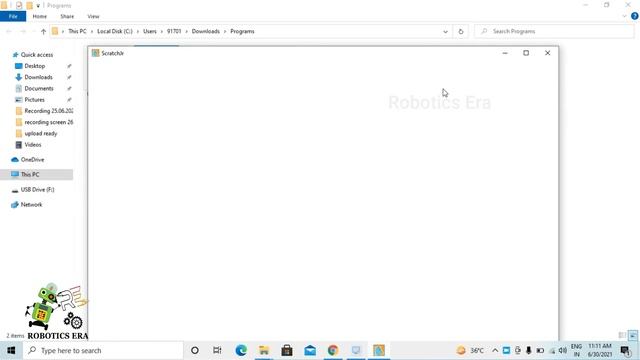Minimize the ScratchJr window
The width and height of the screenshot is (640, 360).
coord(505,53)
